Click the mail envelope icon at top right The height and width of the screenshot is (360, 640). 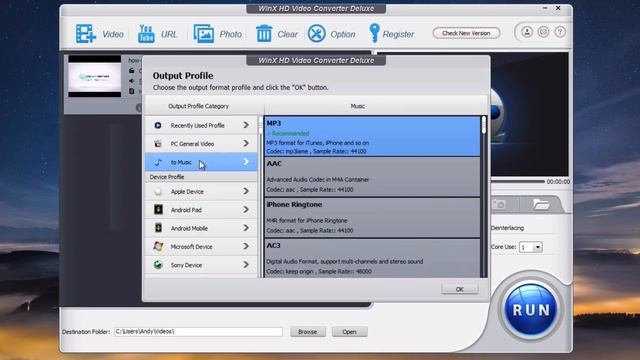coord(543,32)
